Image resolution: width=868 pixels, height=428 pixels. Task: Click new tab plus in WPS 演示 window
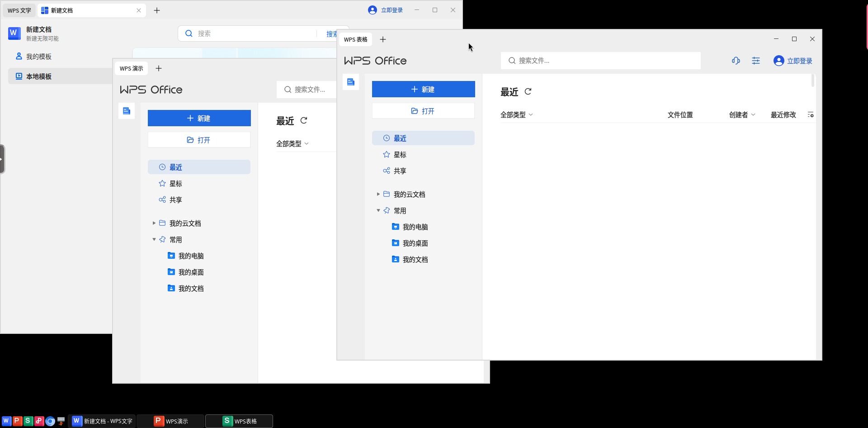(x=159, y=68)
